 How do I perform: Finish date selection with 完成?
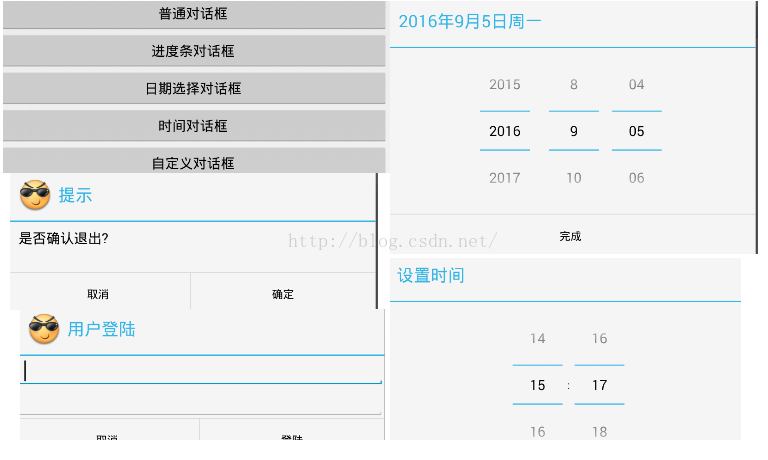point(571,236)
